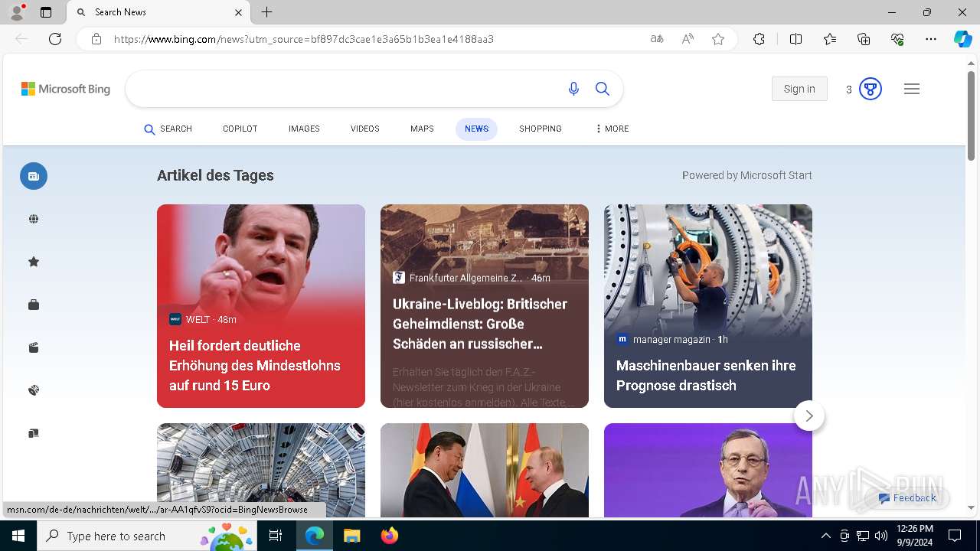Open the Favorites list icon
Image resolution: width=980 pixels, height=551 pixels.
coord(830,39)
